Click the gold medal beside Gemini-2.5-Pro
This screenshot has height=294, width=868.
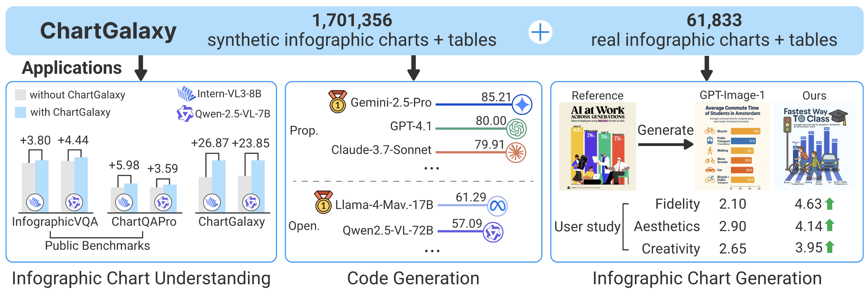[x=338, y=101]
